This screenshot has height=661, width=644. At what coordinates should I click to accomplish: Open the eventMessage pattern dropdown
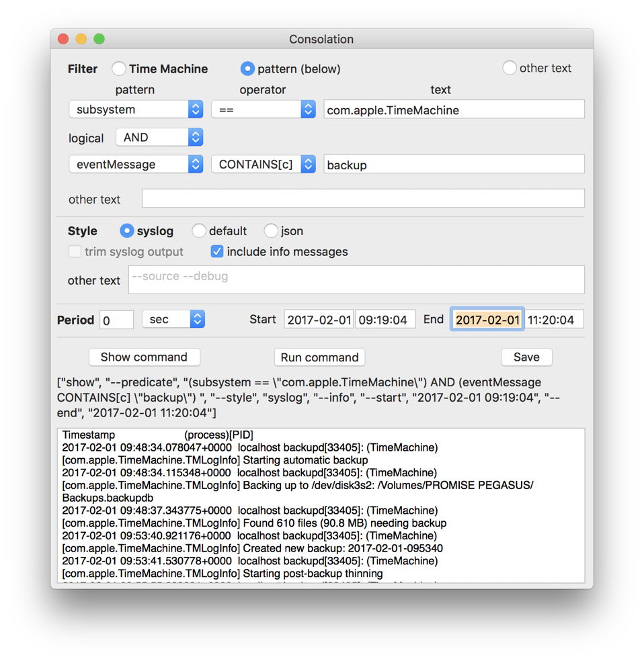(x=136, y=165)
